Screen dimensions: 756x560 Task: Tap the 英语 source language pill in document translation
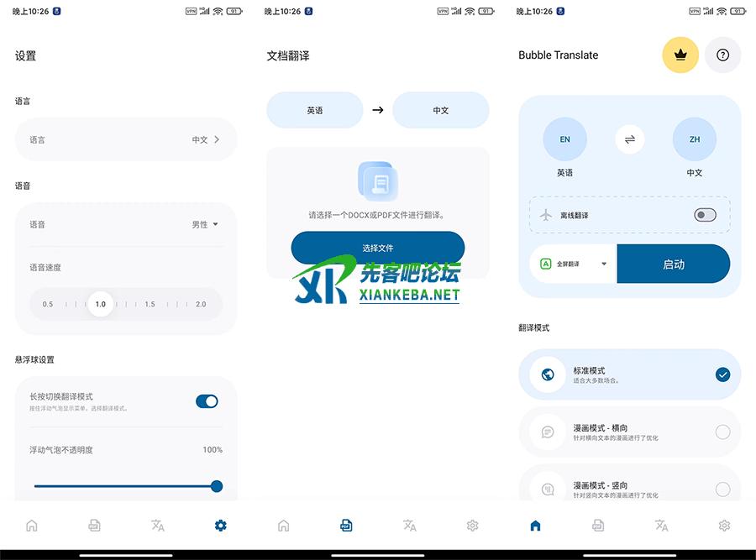click(315, 110)
